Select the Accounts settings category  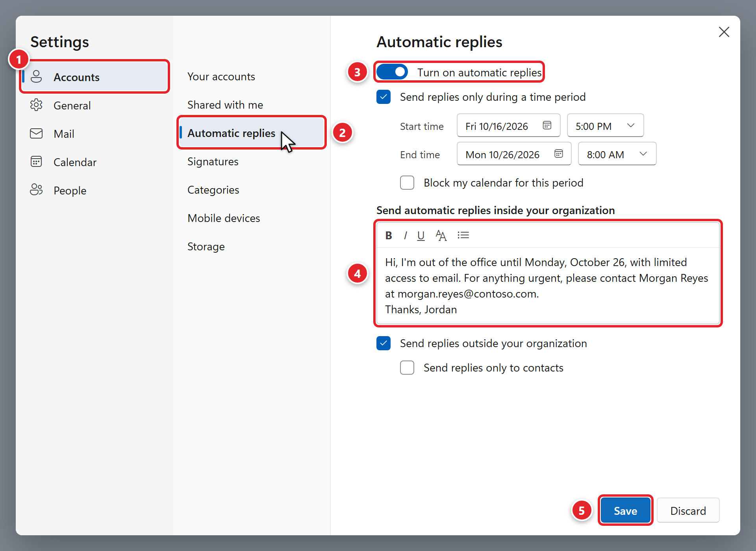(x=94, y=77)
